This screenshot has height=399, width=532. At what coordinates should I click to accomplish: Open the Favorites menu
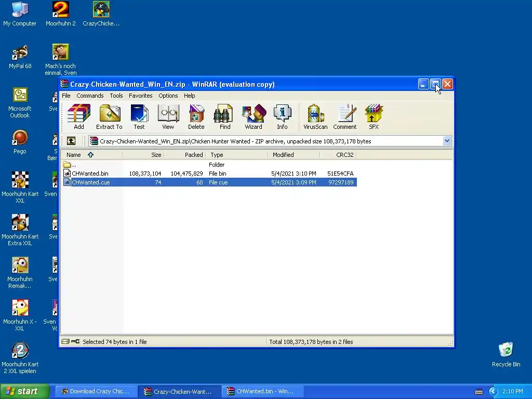click(x=140, y=96)
